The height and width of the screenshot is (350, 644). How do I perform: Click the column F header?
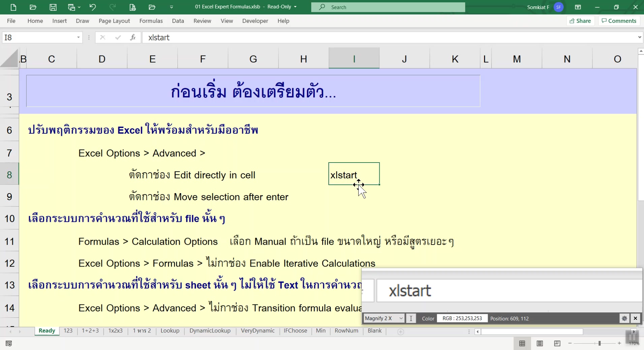pyautogui.click(x=203, y=59)
